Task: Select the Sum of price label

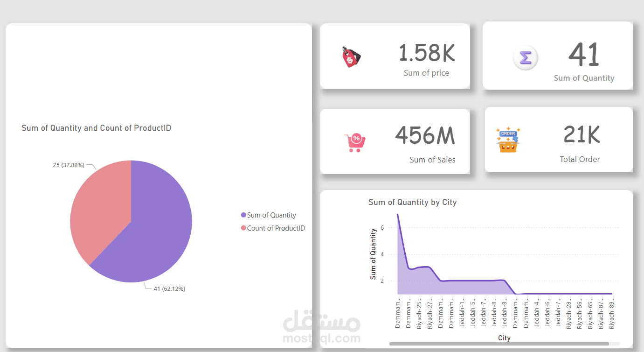Action: (426, 73)
